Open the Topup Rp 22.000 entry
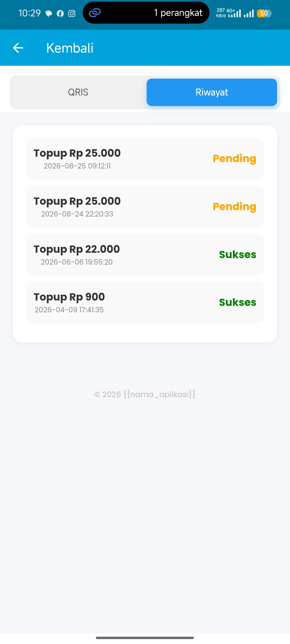The height and width of the screenshot is (644, 290). [145, 255]
